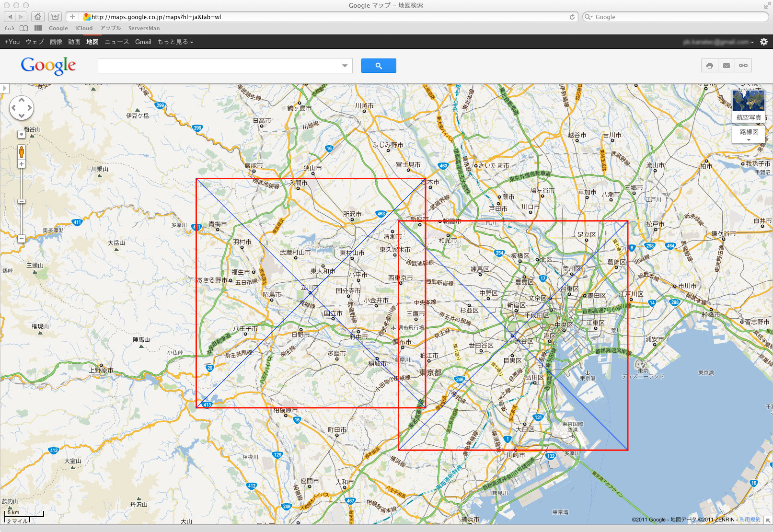Zoom in with the plus button
Image resolution: width=773 pixels, height=532 pixels.
coord(22,164)
